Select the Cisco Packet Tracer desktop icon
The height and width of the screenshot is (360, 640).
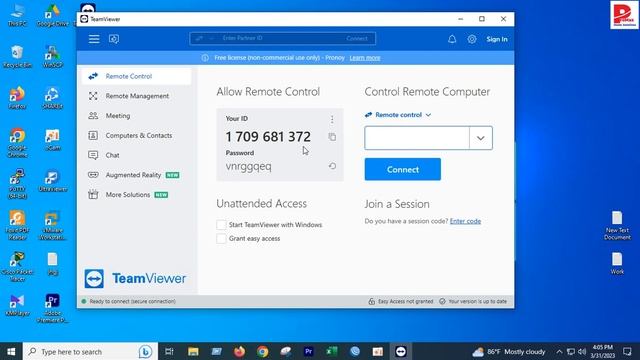point(17,267)
